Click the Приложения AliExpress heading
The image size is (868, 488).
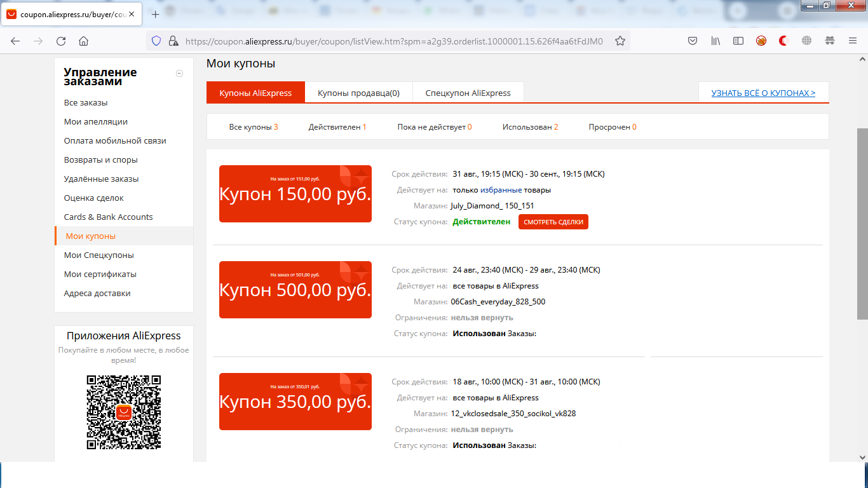(124, 336)
